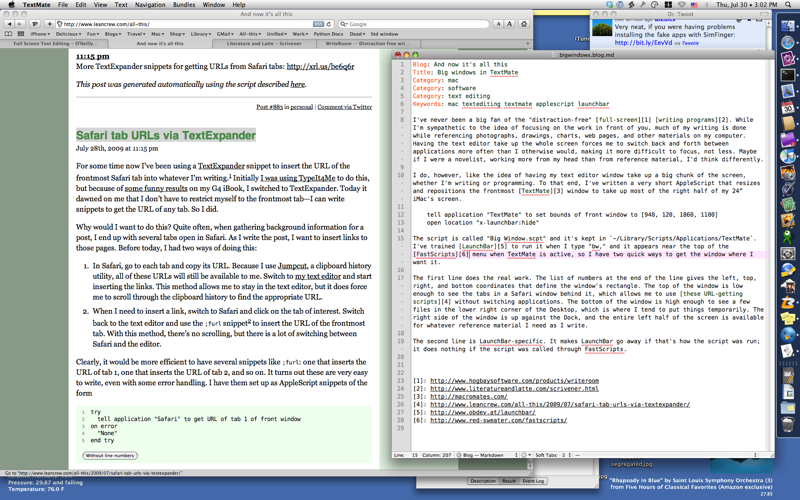Click the Wi-Fi status menu icon
800x500 pixels.
[x=681, y=5]
